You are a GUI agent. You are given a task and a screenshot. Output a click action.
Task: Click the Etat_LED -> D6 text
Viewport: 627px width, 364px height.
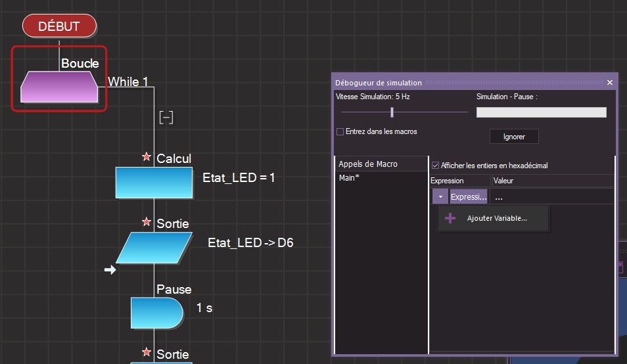tap(250, 242)
